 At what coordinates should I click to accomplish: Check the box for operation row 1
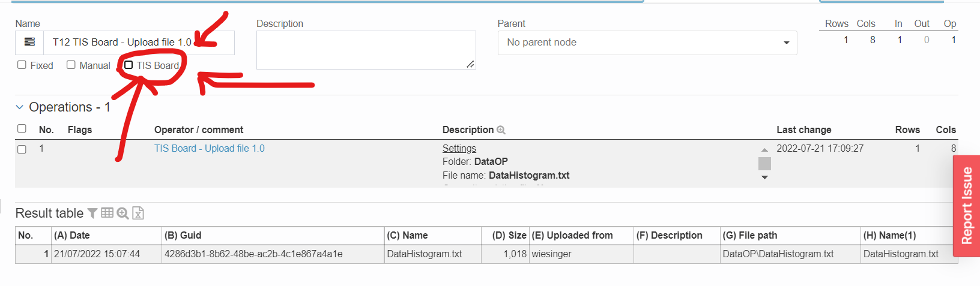(x=22, y=149)
